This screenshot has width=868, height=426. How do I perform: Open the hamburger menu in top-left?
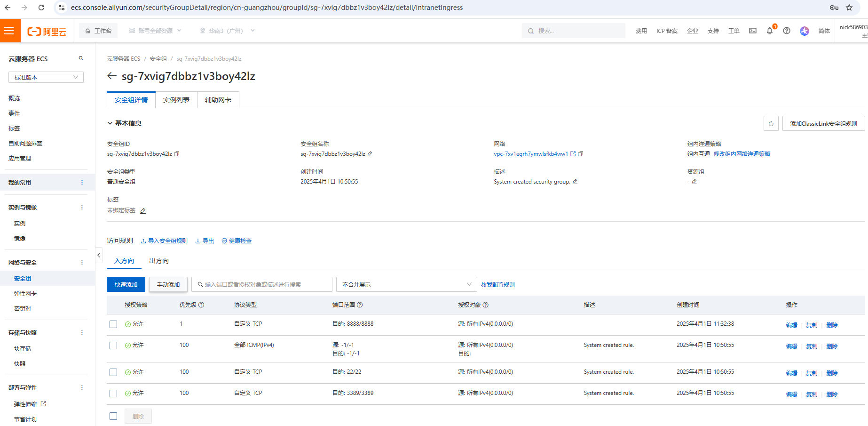tap(9, 31)
